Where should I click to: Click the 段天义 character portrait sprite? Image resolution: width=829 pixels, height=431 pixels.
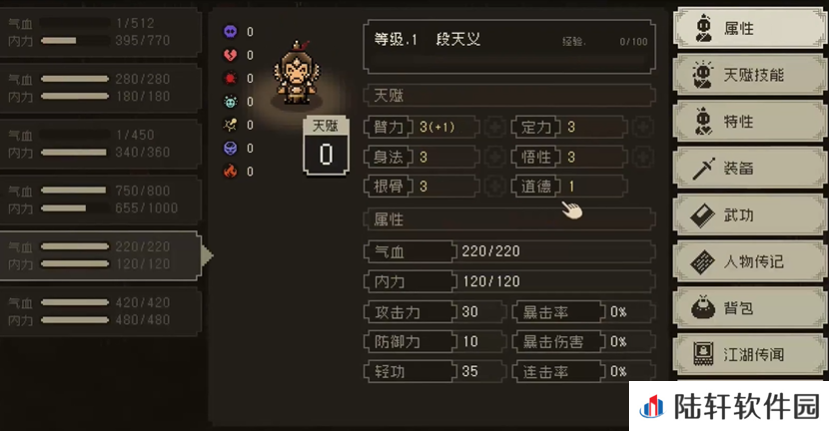click(x=296, y=73)
